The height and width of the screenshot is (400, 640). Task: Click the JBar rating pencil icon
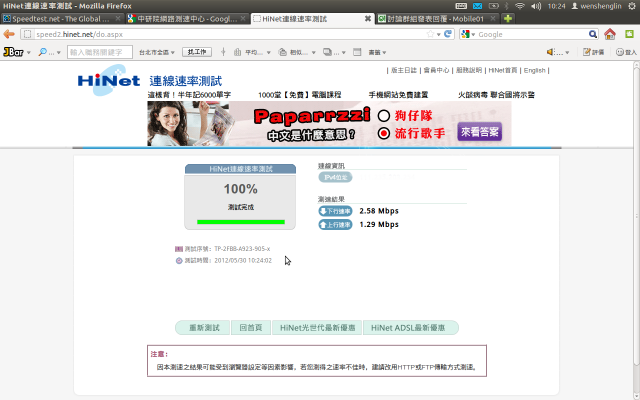coord(587,52)
